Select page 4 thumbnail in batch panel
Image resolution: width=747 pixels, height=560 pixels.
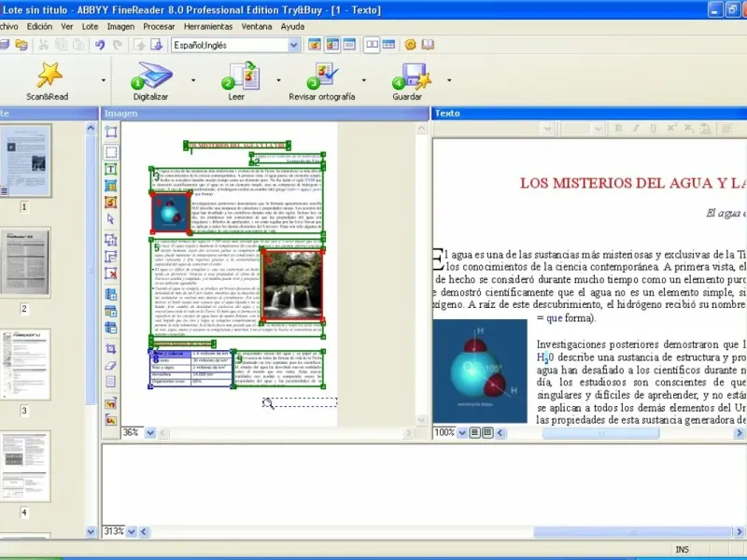25,466
